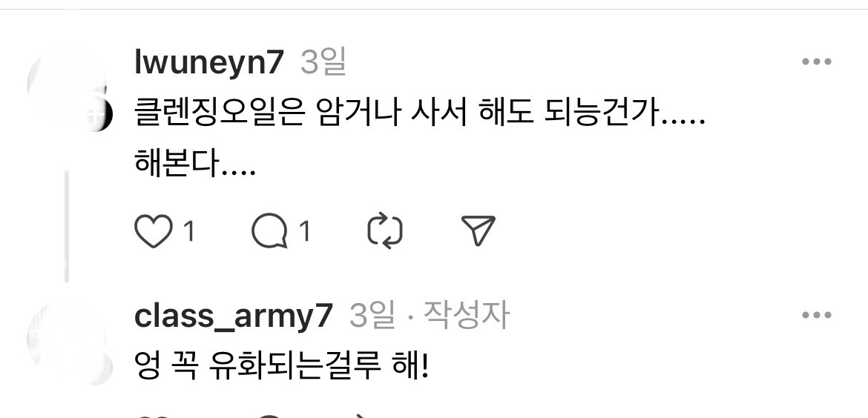View the like count next to the heart

click(188, 231)
